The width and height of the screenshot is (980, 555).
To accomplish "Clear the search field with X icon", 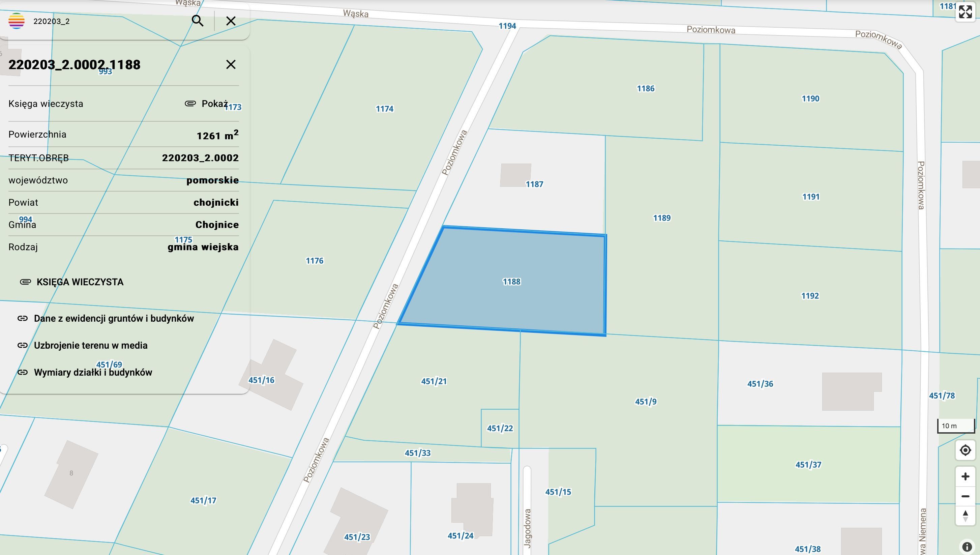I will 231,21.
